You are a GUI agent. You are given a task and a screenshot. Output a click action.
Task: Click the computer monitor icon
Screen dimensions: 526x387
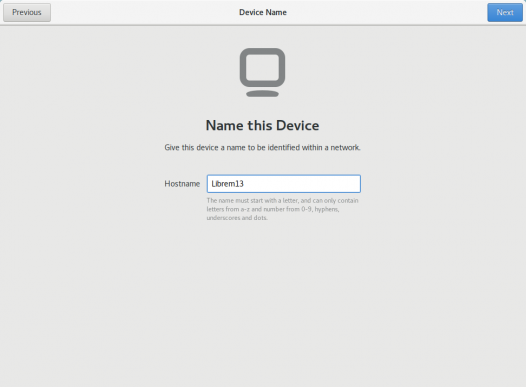[262, 72]
